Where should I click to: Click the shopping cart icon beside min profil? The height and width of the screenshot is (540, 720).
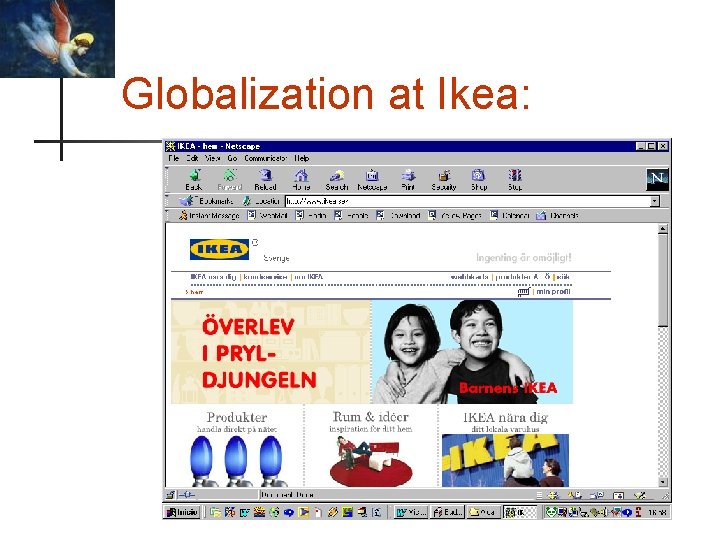tap(523, 292)
